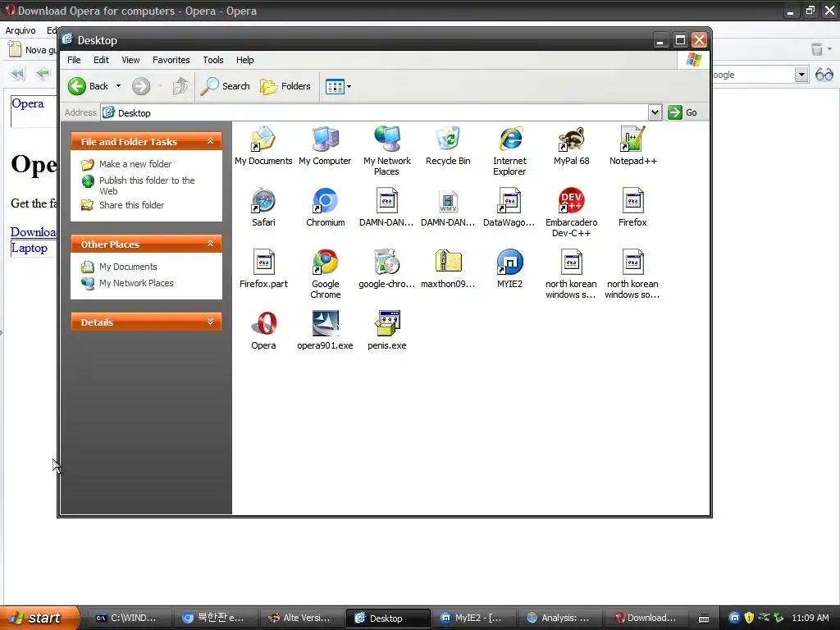Select the MYIE2 shortcut icon
This screenshot has height=630, width=840.
point(509,268)
